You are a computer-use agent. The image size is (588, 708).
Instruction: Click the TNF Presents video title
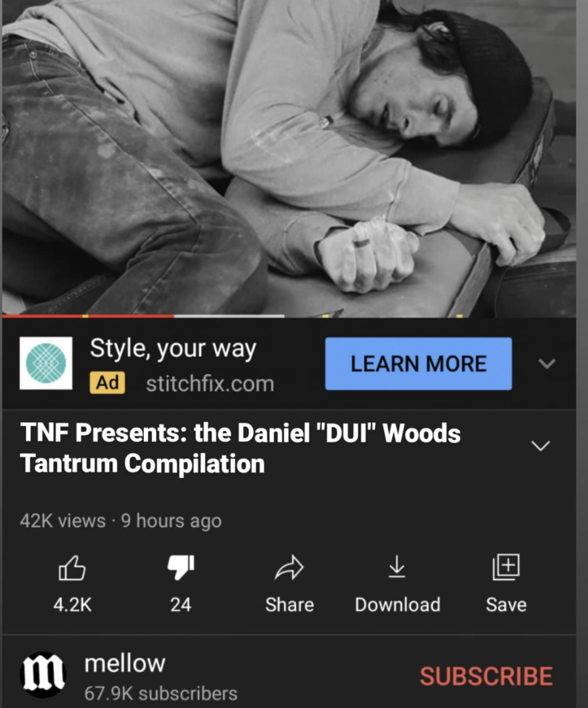pyautogui.click(x=240, y=448)
